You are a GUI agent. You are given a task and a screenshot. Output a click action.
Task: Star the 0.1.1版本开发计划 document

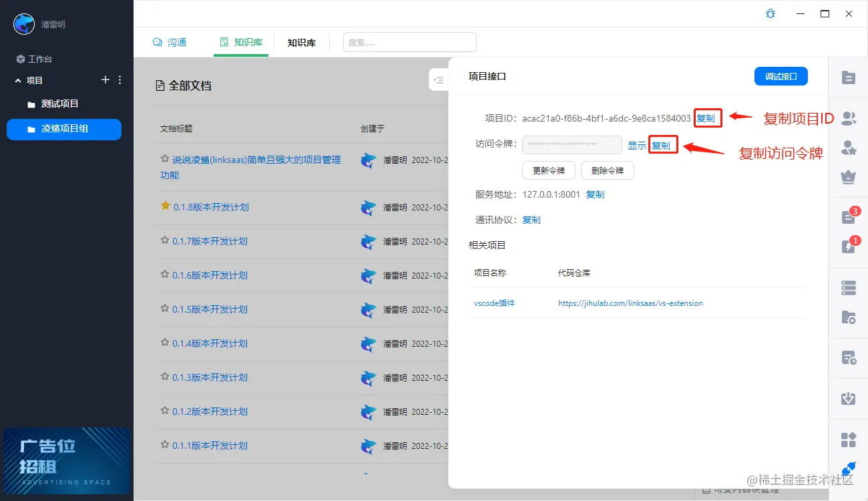[165, 444]
